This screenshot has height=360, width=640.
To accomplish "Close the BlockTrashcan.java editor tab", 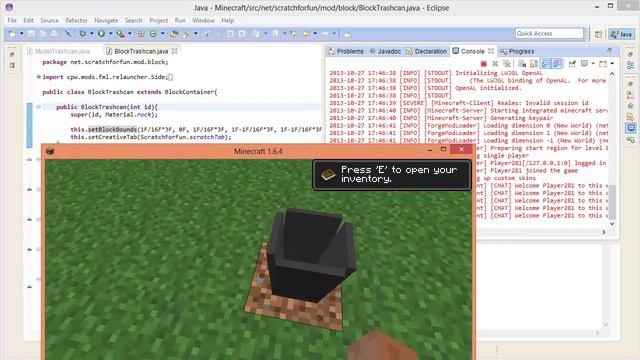I will [175, 51].
